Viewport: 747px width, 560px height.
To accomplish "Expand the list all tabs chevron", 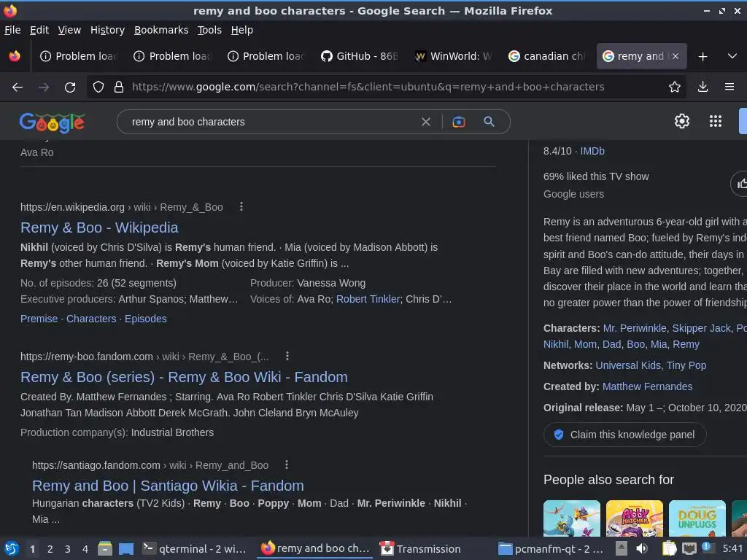I will tap(732, 56).
